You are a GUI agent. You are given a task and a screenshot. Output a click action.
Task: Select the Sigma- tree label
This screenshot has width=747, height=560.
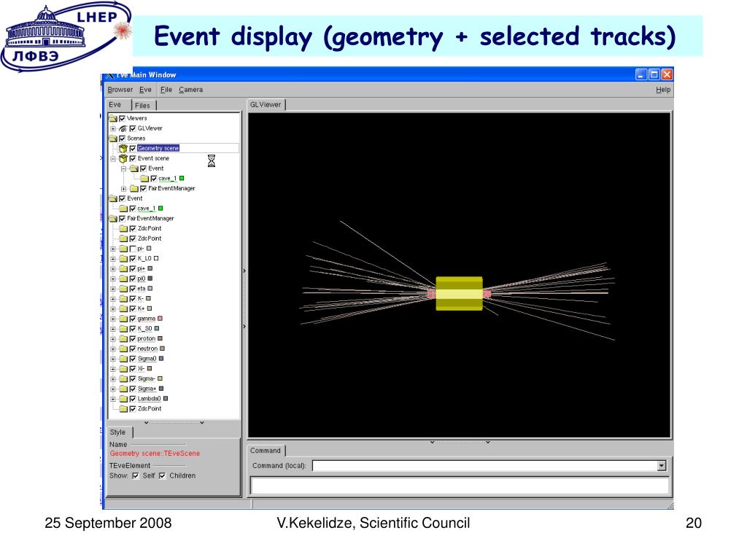coord(146,378)
